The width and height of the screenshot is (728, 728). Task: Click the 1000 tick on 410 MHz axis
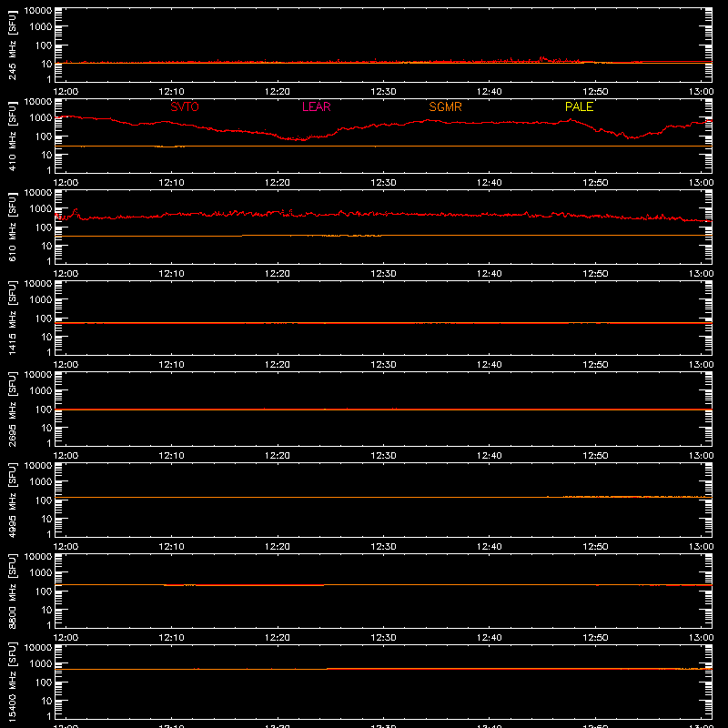[41, 118]
